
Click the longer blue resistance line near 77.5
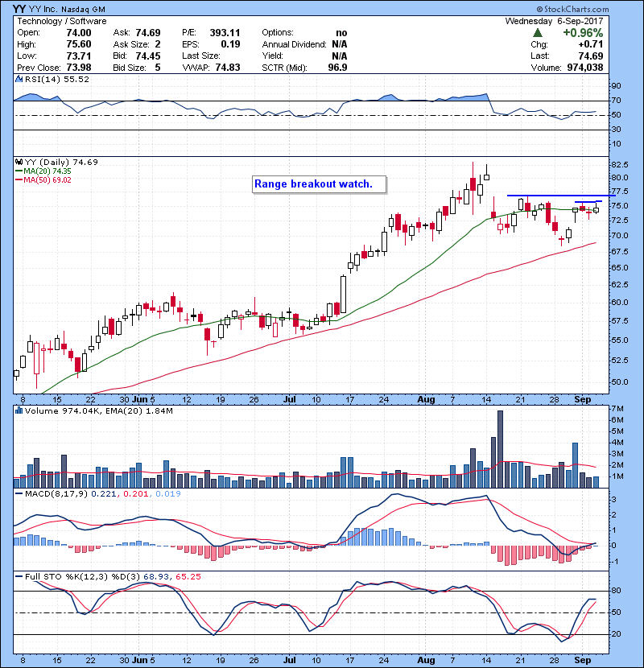click(x=560, y=196)
